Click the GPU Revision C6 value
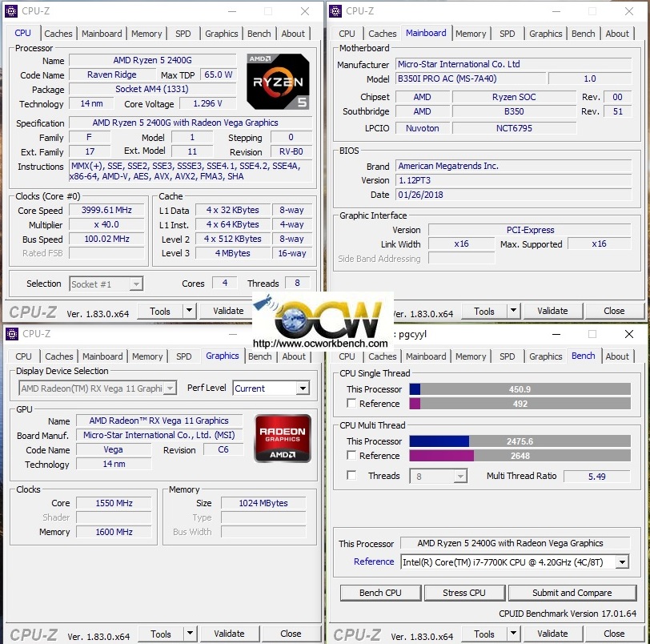The width and height of the screenshot is (650, 644). point(223,449)
